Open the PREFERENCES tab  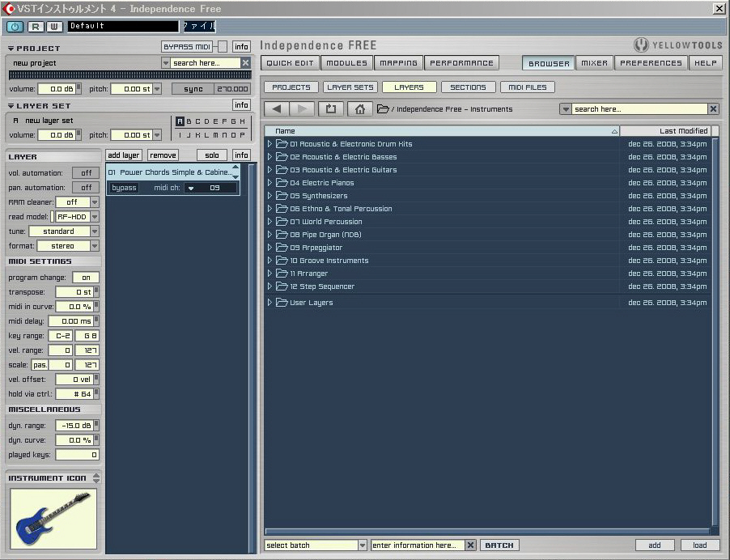(651, 63)
